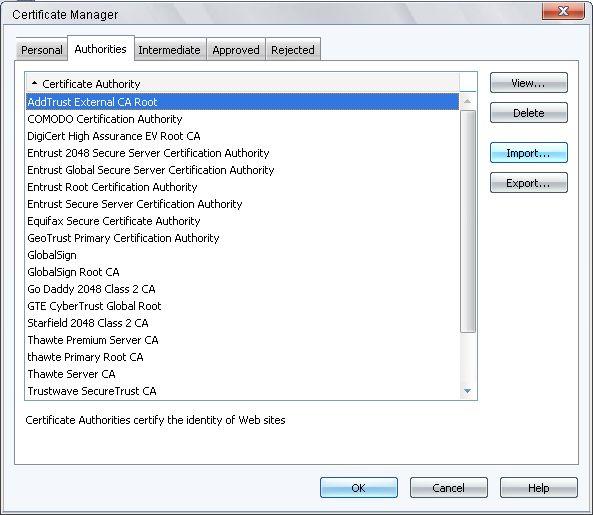Delete the selected certificate
This screenshot has width=593, height=515.
529,113
